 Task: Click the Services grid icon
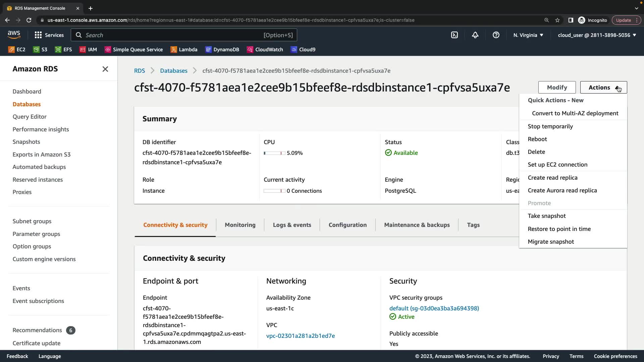coord(38,35)
